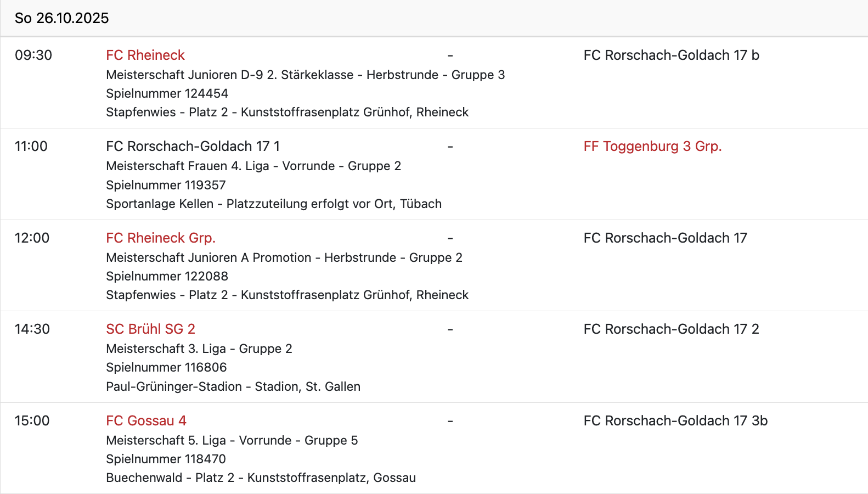Image resolution: width=868 pixels, height=494 pixels.
Task: Click the Junioren A Promotion competition line
Action: pos(284,257)
